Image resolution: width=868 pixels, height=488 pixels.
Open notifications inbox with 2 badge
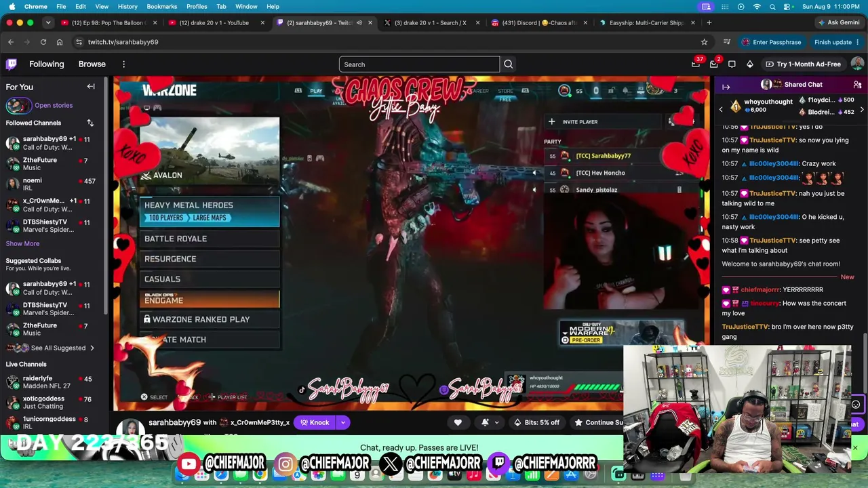click(714, 64)
